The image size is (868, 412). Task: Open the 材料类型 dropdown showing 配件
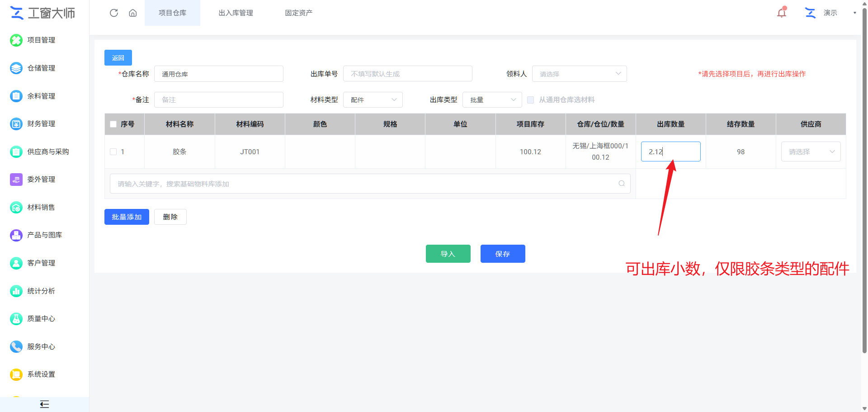click(x=373, y=100)
